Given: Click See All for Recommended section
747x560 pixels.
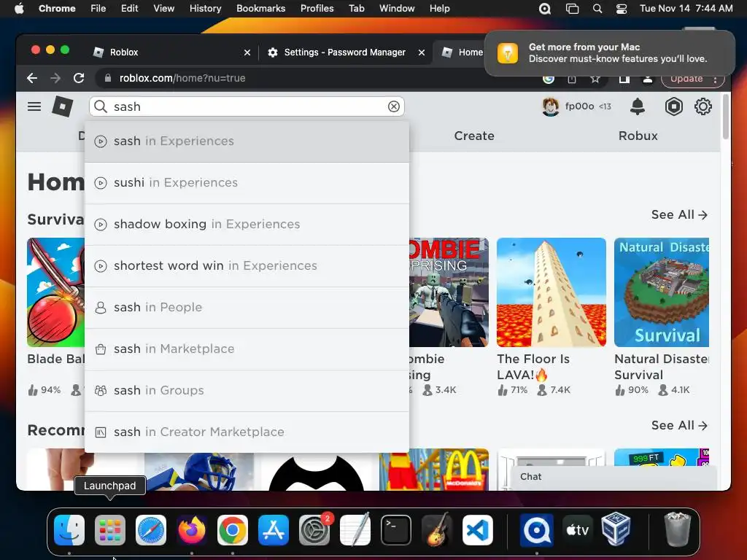Looking at the screenshot, I should [679, 425].
